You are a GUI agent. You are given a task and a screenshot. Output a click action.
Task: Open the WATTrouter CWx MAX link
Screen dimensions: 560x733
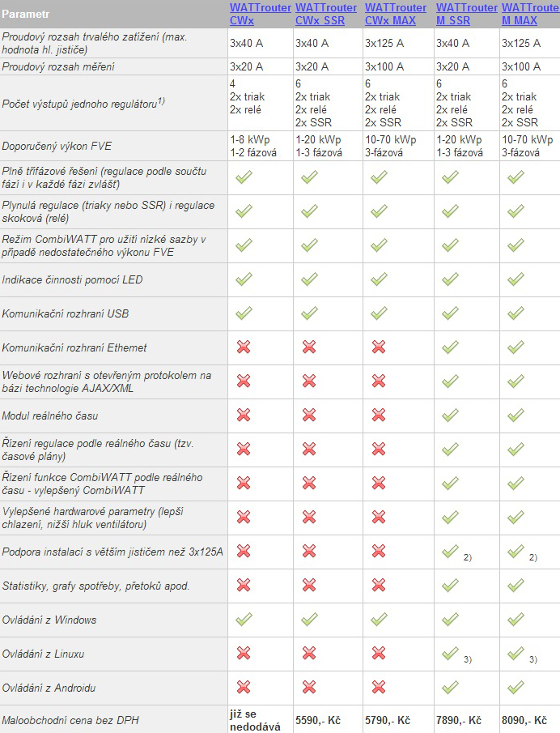click(395, 14)
